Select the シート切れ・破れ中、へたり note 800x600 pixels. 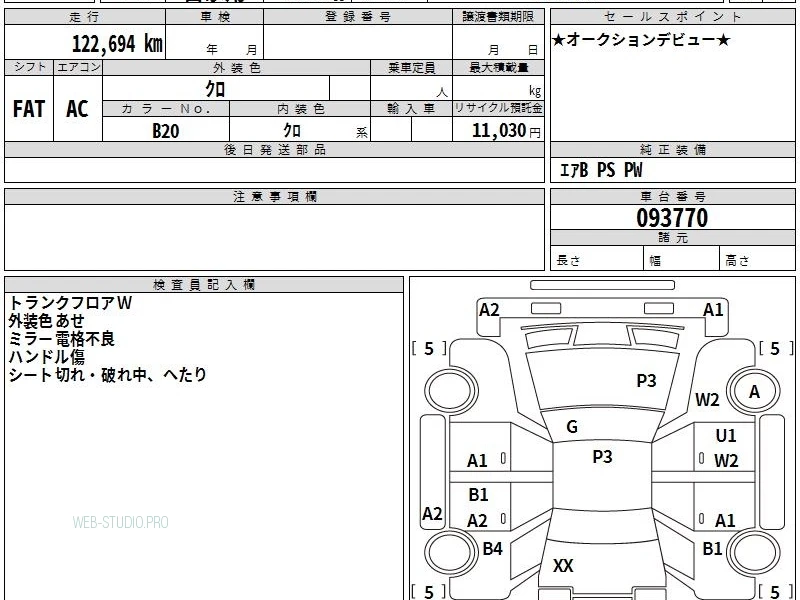108,375
